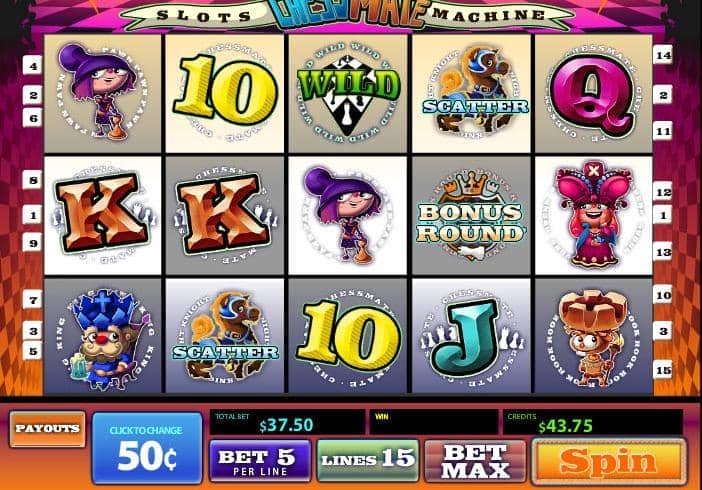Select payline marker 14 on right
This screenshot has width=702, height=490.
tap(663, 56)
